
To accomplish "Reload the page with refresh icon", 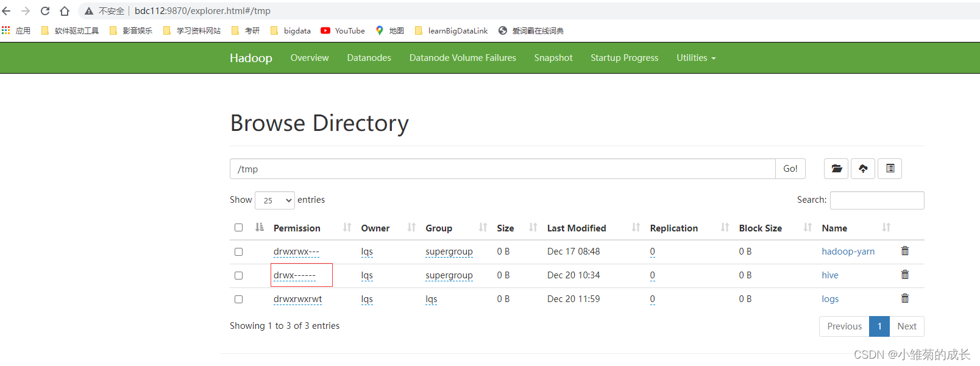I will [x=45, y=11].
